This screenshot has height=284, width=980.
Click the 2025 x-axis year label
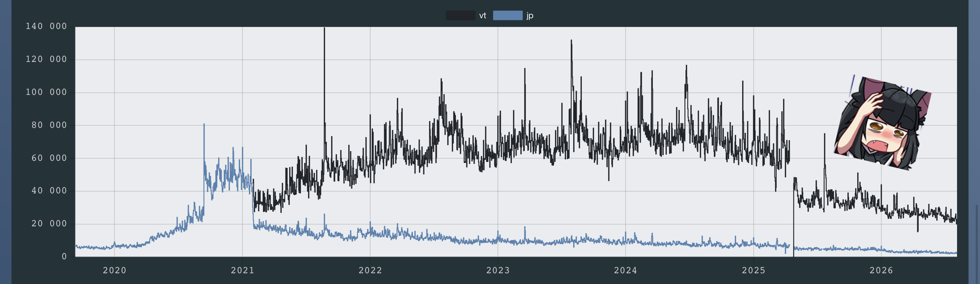tap(753, 270)
